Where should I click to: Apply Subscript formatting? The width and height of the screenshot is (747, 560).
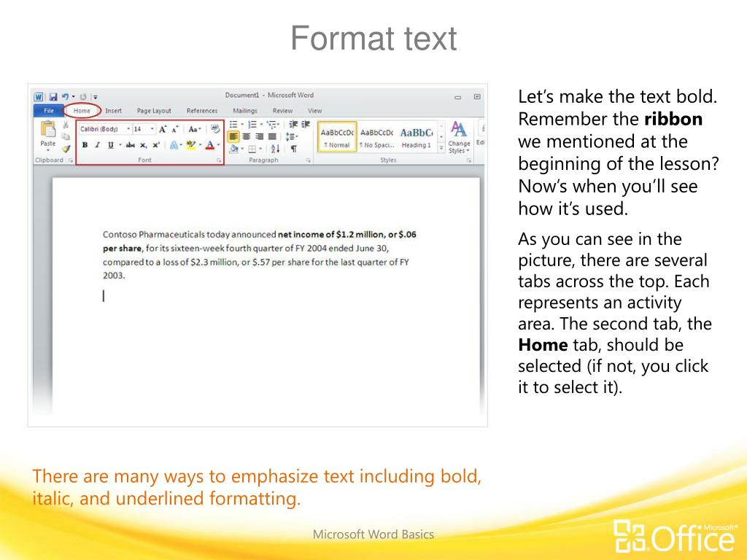click(144, 145)
